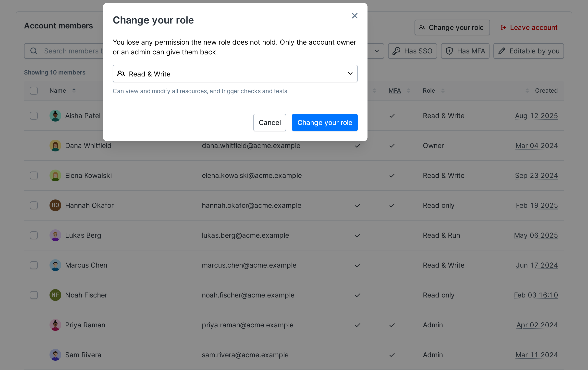Confirm with blue Change your role button
The height and width of the screenshot is (370, 588).
[325, 123]
